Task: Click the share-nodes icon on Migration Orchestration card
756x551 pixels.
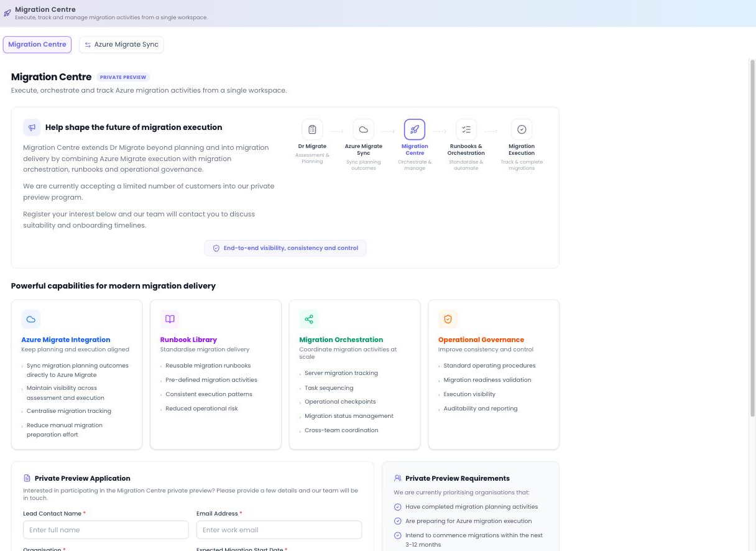Action: pos(309,319)
